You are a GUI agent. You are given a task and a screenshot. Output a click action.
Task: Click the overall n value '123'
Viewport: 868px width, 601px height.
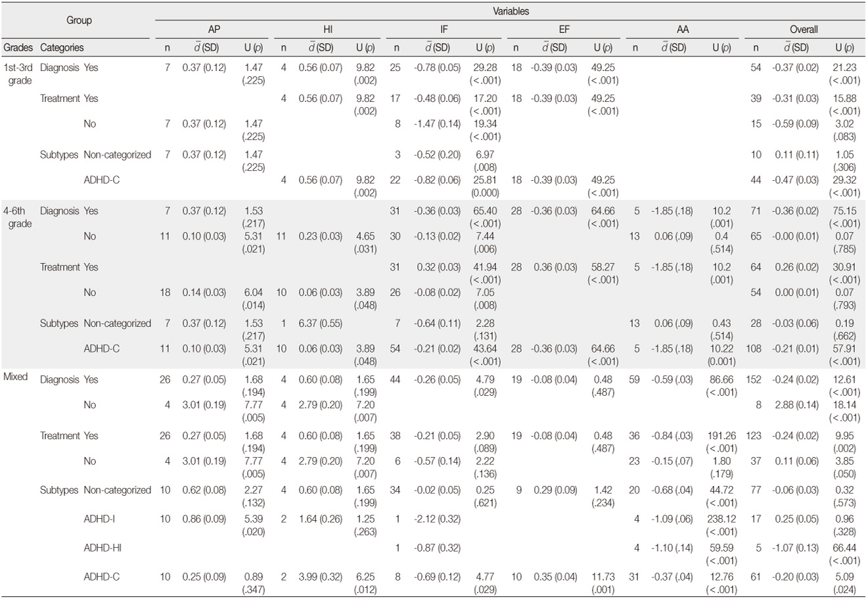click(754, 436)
